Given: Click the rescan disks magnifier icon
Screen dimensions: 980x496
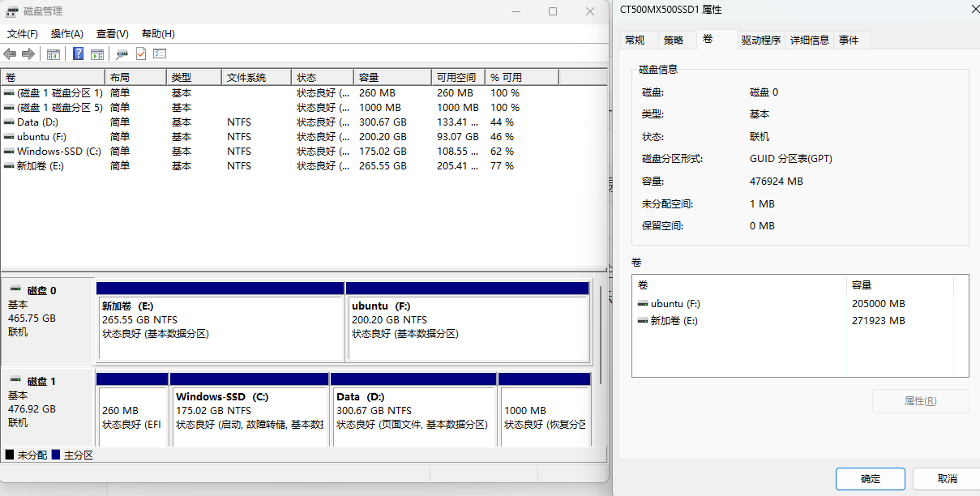Looking at the screenshot, I should click(122, 53).
